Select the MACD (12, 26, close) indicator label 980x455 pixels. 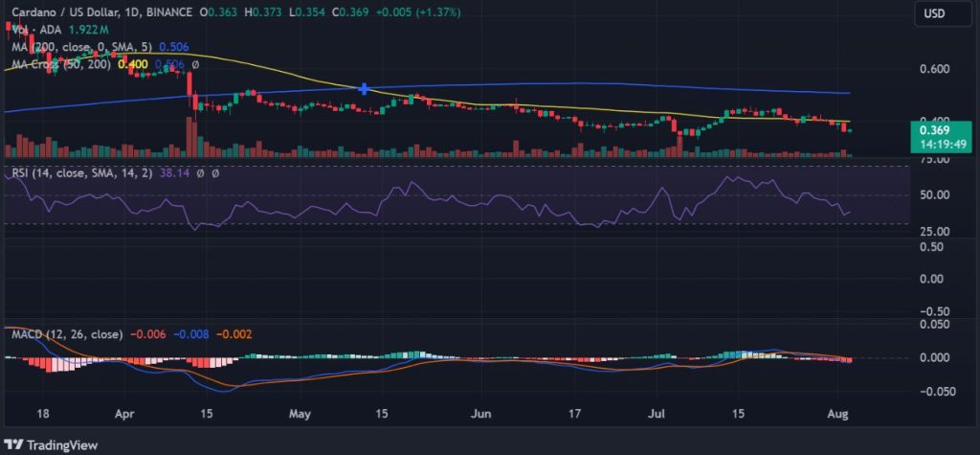point(67,334)
